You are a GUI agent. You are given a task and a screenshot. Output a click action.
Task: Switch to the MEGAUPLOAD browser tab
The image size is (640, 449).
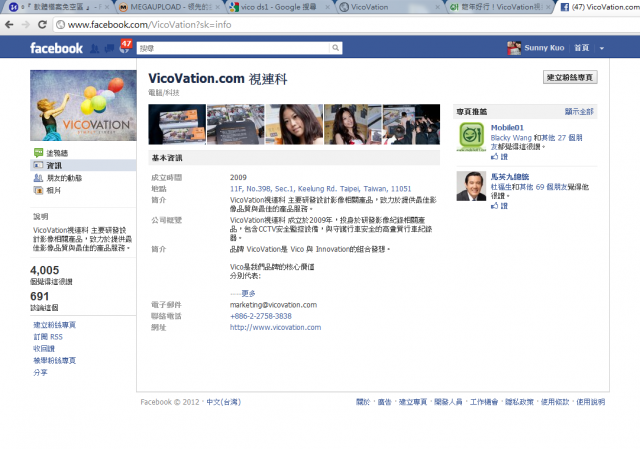(169, 7)
